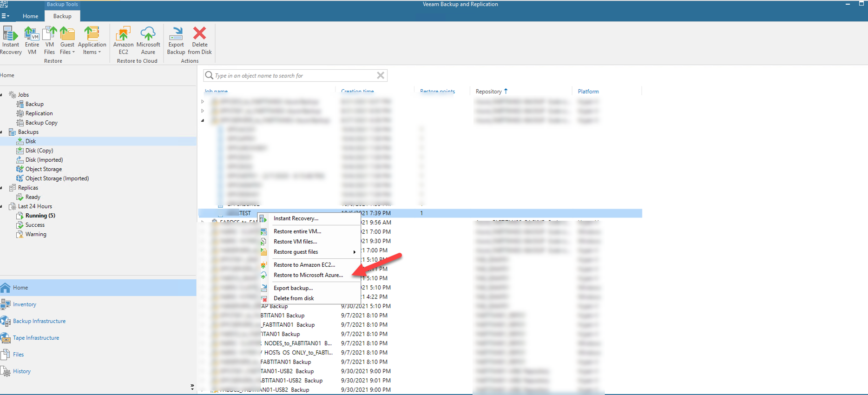Select the Success tree item
Screen dimensions: 868x395
click(x=35, y=225)
